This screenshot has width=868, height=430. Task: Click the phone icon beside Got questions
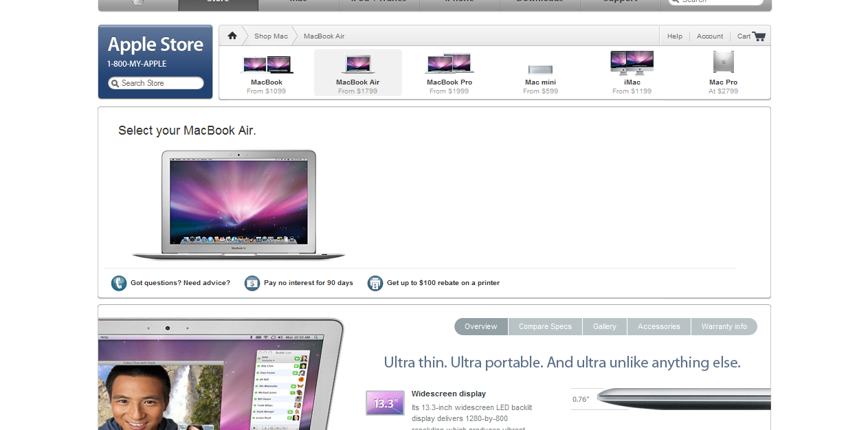[119, 283]
